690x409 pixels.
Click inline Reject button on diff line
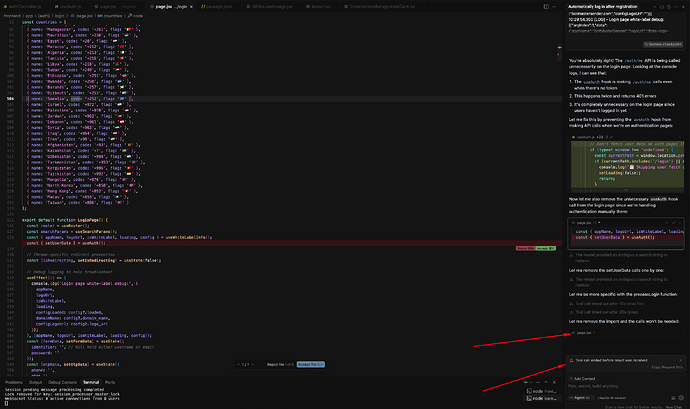click(525, 248)
